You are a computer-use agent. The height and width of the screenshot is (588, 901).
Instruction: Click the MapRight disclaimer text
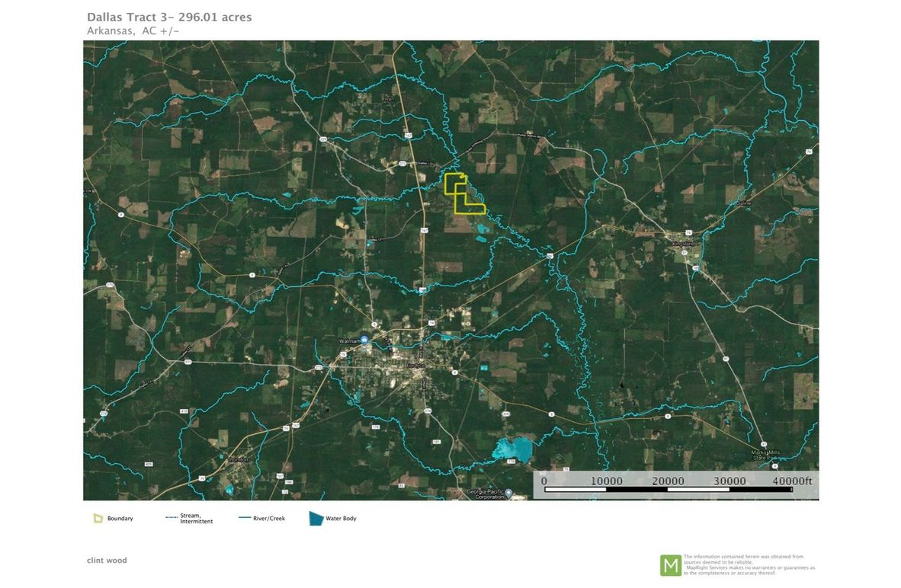pos(749,564)
